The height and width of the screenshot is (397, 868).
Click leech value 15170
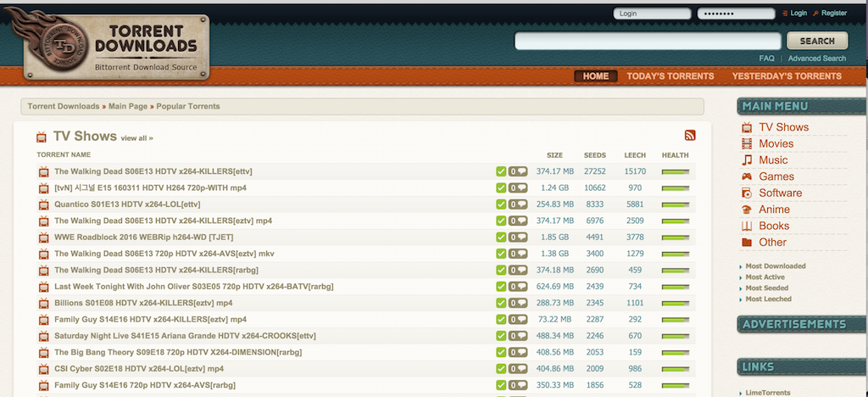(x=635, y=171)
